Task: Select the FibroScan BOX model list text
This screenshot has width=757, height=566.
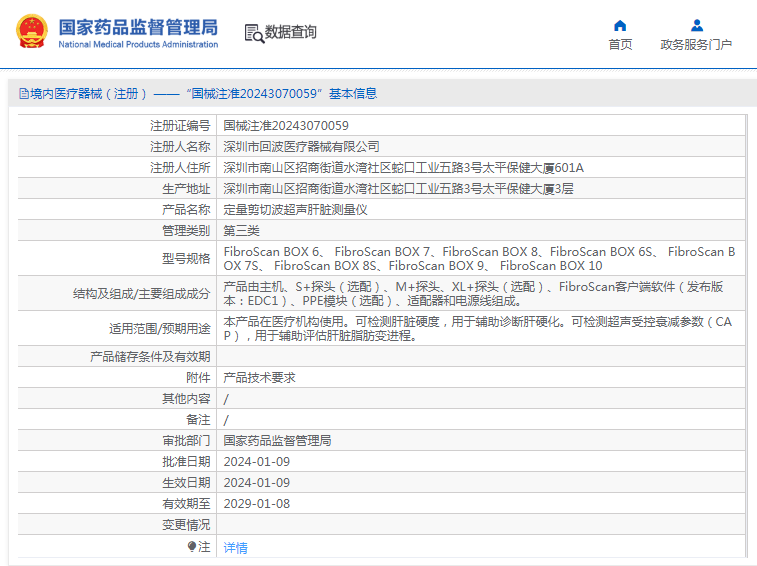Action: coord(479,258)
